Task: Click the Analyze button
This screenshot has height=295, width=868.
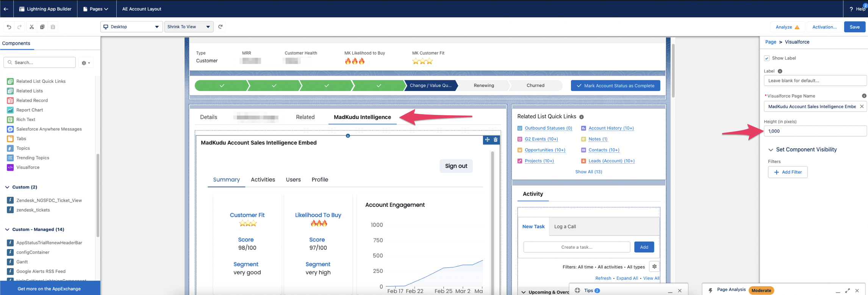Action: pos(787,27)
